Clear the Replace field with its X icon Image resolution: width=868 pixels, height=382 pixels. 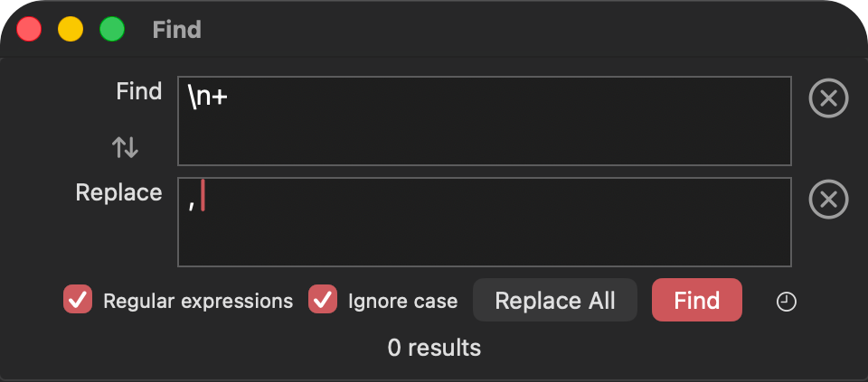tap(828, 199)
